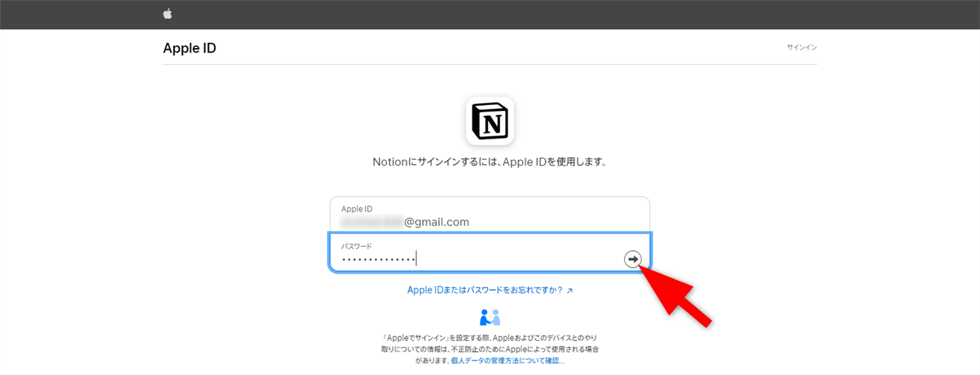The width and height of the screenshot is (980, 375).
Task: Open the Apple IDまたはパスワードをお忘れですか？ link
Action: pyautogui.click(x=485, y=290)
